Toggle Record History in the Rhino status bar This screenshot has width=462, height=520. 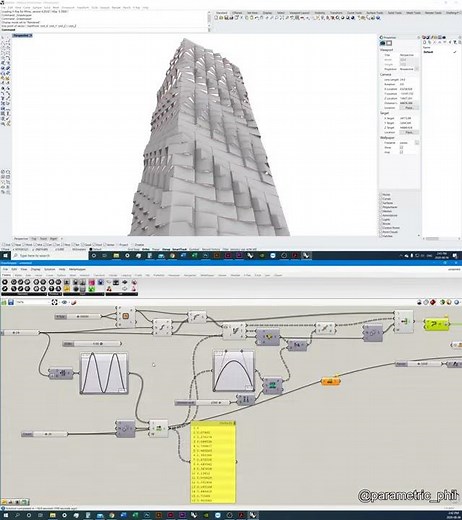click(211, 249)
